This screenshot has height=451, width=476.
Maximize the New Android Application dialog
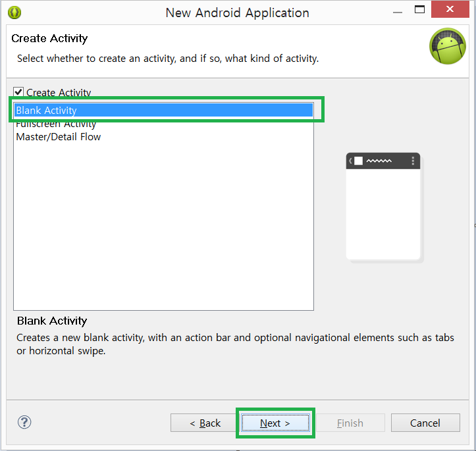coord(419,10)
